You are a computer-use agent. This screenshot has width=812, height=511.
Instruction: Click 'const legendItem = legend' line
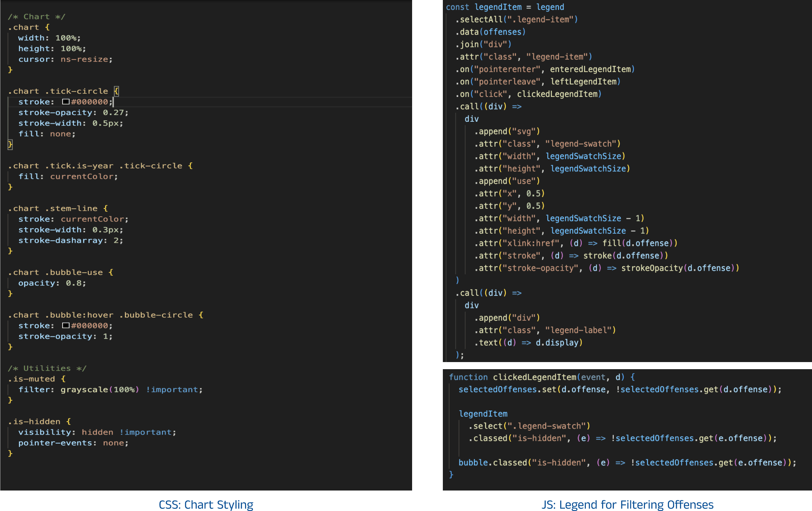[505, 7]
